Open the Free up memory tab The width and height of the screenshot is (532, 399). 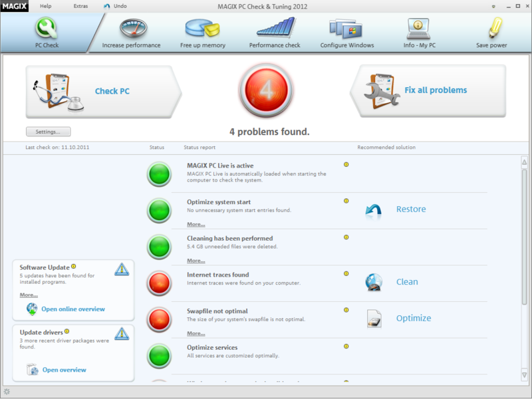point(203,33)
